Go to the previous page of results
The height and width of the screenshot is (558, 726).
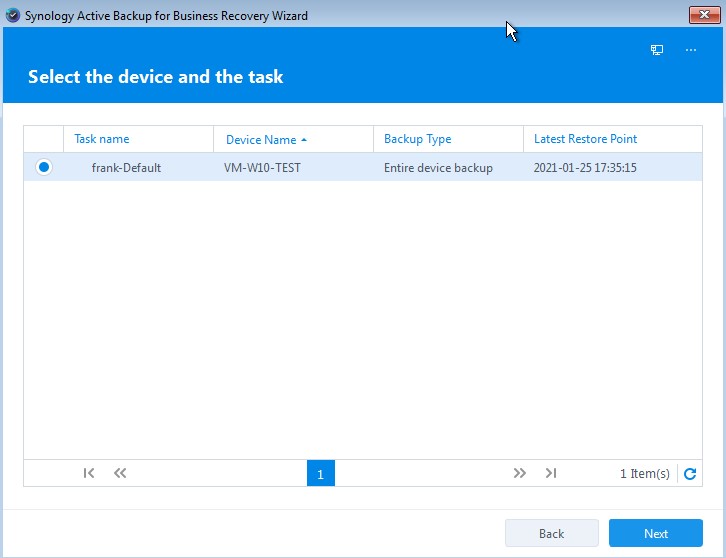point(120,473)
